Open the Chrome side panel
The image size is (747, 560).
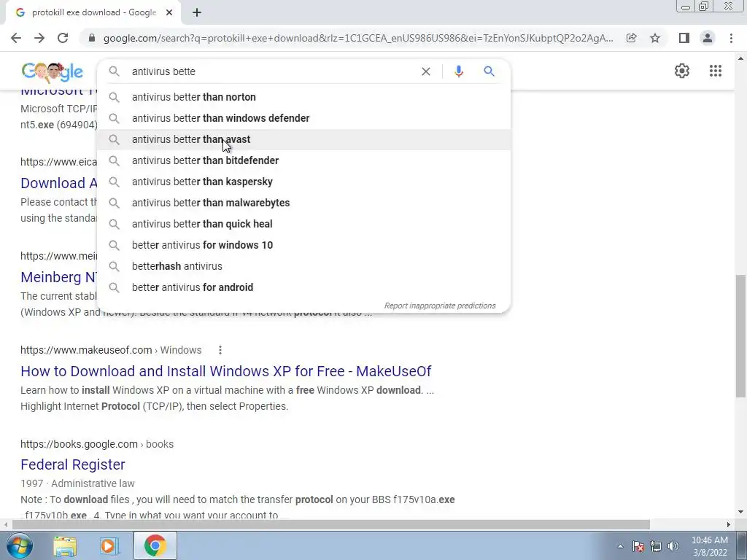pos(684,38)
